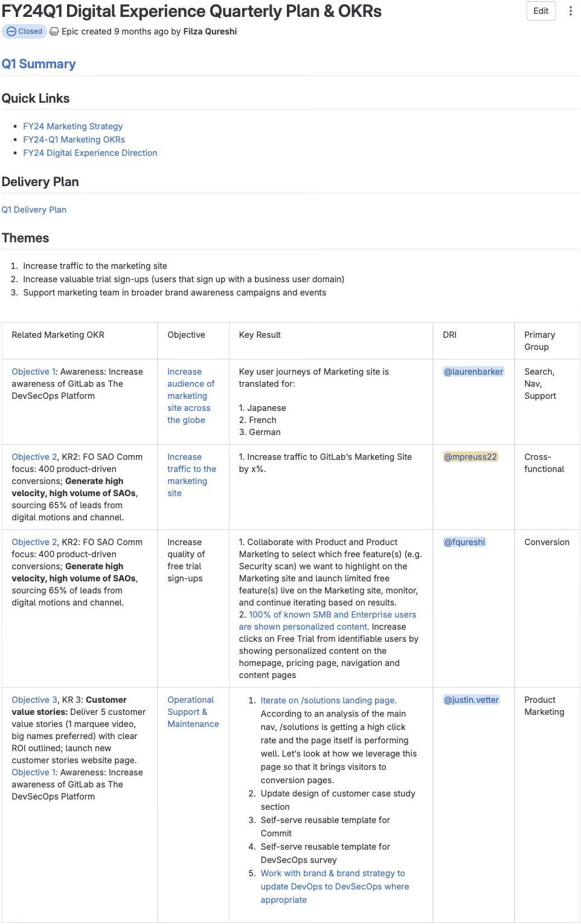Click the @justin.vetter user mention
The width and height of the screenshot is (581, 924).
click(x=471, y=700)
